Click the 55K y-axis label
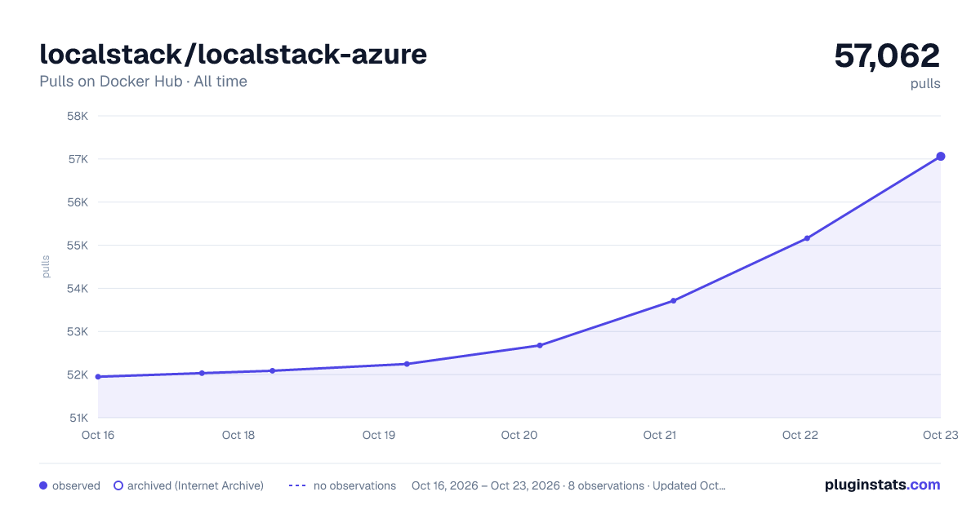The height and width of the screenshot is (514, 980). (x=78, y=246)
